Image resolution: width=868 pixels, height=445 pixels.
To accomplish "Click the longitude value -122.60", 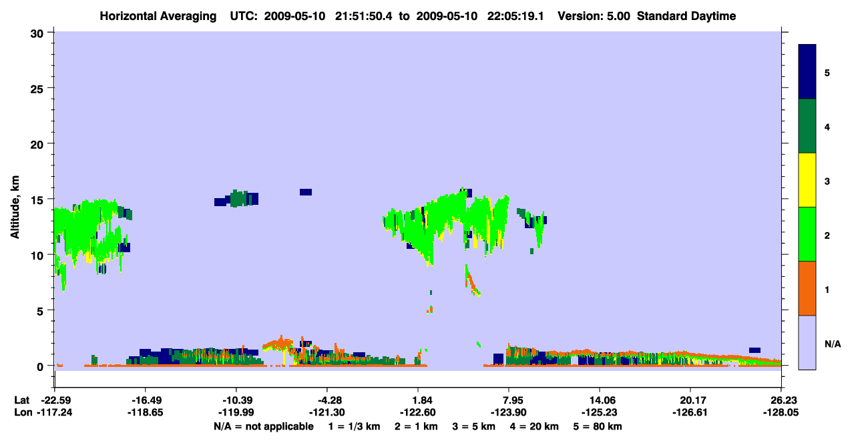I will click(x=418, y=413).
